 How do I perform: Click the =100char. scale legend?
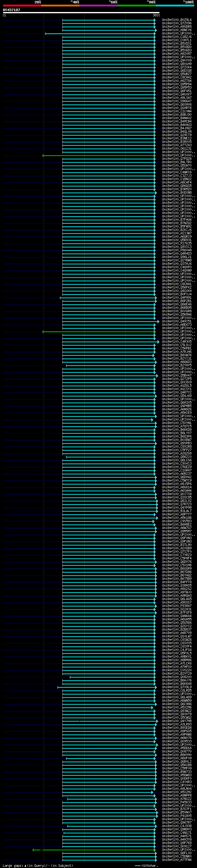click(x=147, y=865)
